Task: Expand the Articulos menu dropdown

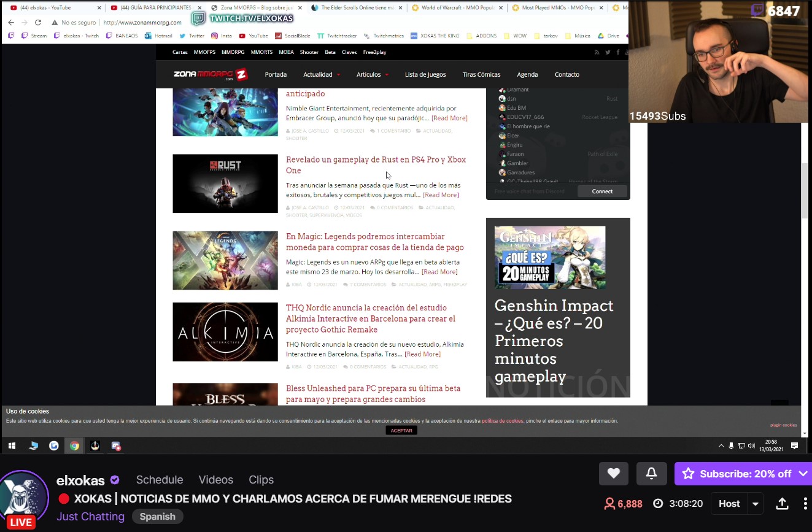Action: click(387, 75)
